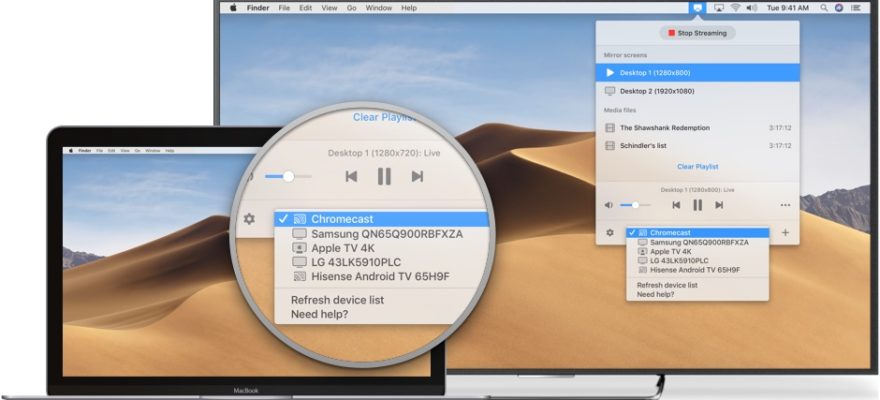Select Desktop 2 (1920x1080) mirror screen row

point(697,91)
